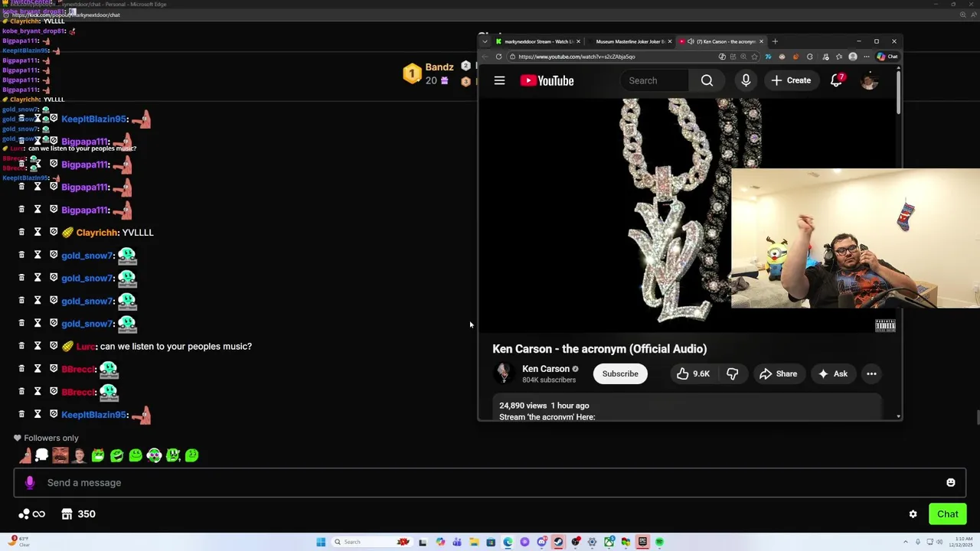Click the "24,890 views 1 hour ago" text
This screenshot has width=980, height=551.
[x=544, y=406]
